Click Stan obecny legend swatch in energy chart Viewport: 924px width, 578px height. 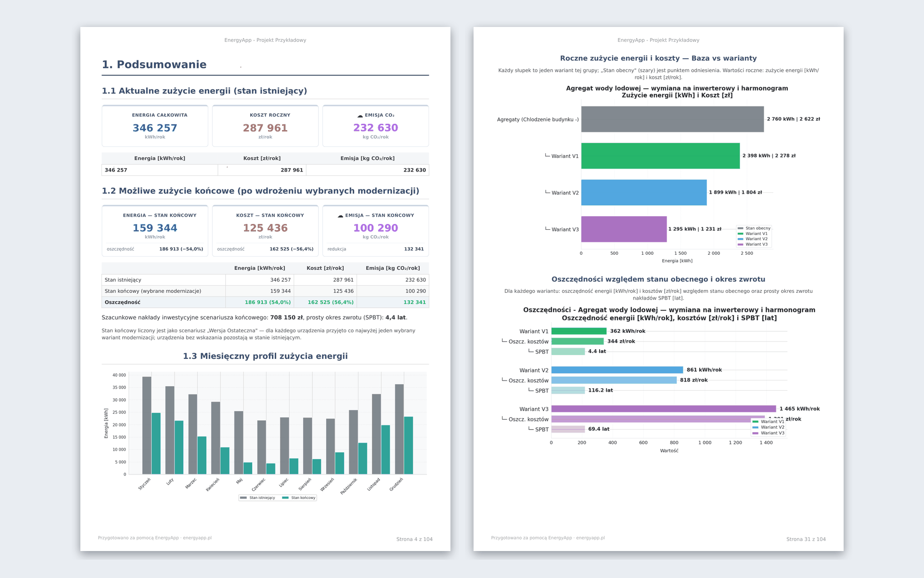click(741, 228)
